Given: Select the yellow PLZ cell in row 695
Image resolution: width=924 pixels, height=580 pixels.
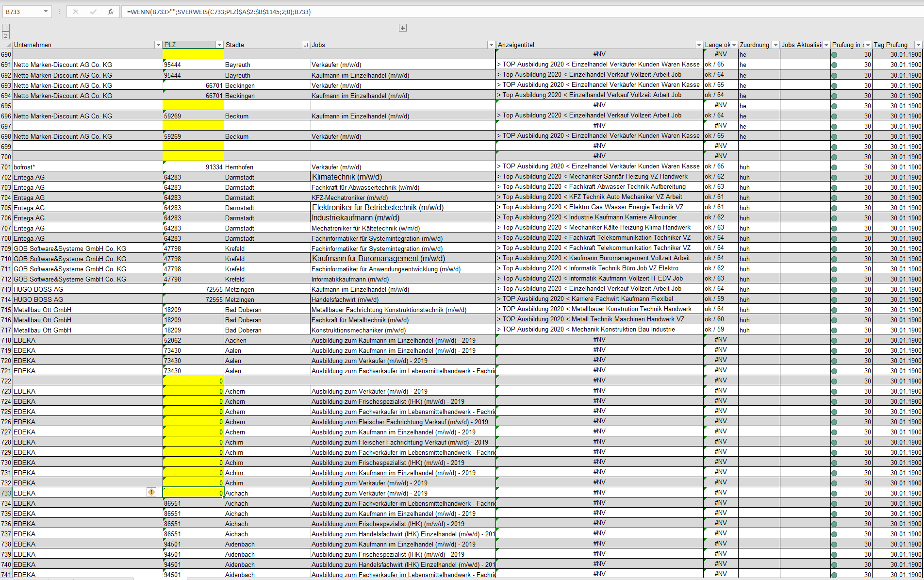Looking at the screenshot, I should pos(194,106).
